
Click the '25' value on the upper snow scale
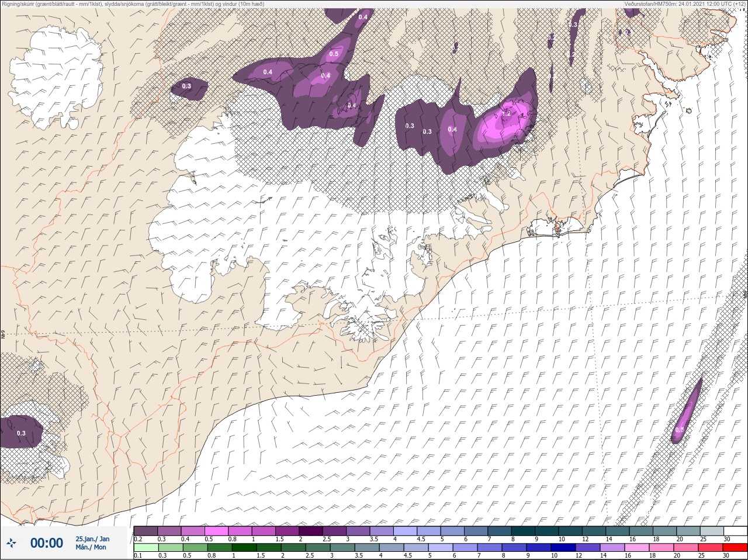coord(704,539)
